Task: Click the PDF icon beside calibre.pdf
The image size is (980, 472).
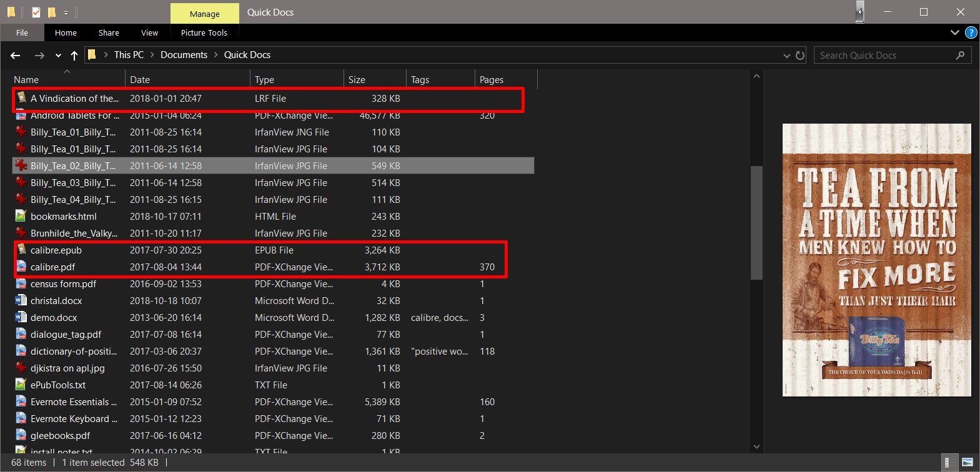Action: pos(21,267)
